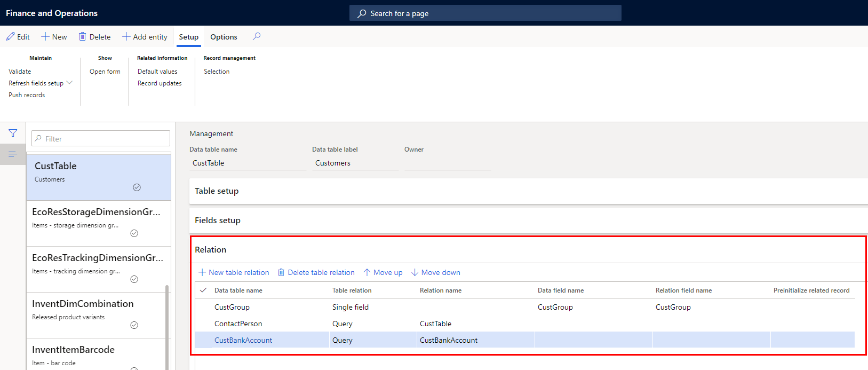Click the Delete trash icon in toolbar
Viewport: 868px width, 370px height.
tap(83, 37)
